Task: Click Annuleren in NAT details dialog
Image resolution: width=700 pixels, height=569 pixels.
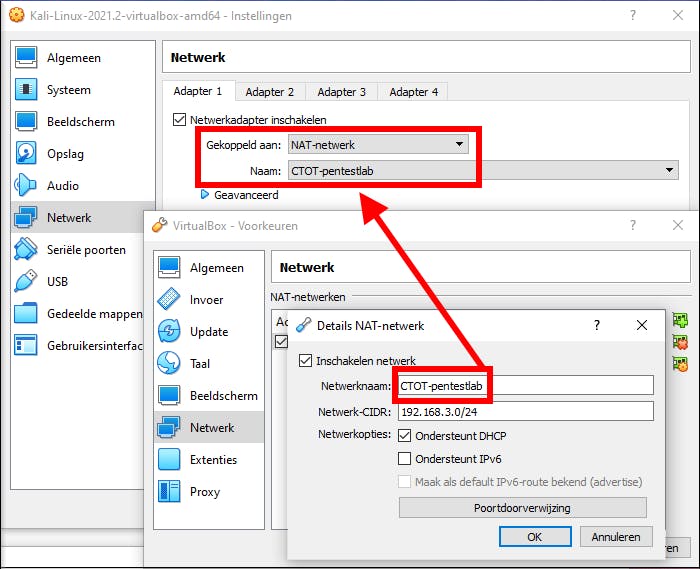Action: pyautogui.click(x=616, y=537)
